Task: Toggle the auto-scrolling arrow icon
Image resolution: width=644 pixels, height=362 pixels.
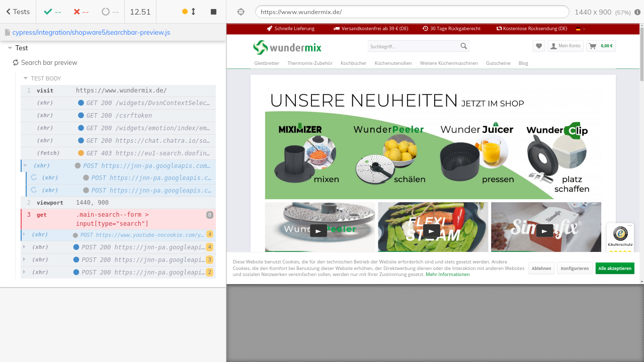Action: pyautogui.click(x=193, y=12)
